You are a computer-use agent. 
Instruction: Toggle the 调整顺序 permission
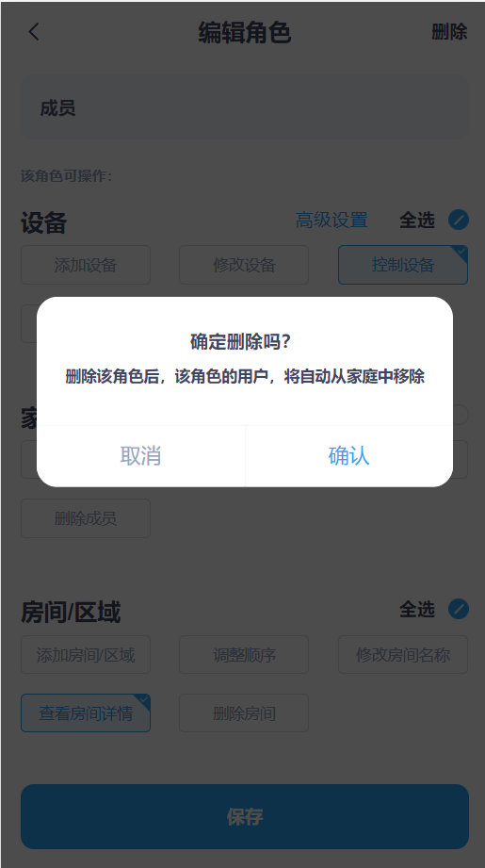(x=244, y=655)
